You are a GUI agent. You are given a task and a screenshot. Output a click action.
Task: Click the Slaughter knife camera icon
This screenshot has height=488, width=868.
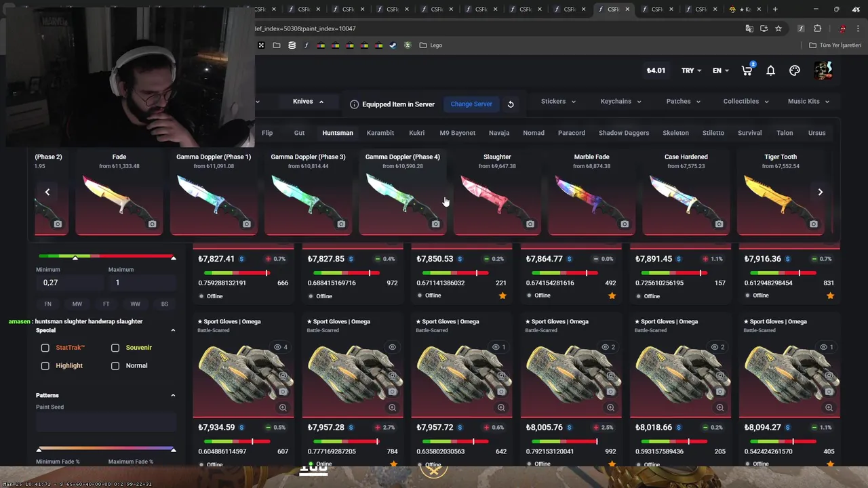click(x=530, y=224)
